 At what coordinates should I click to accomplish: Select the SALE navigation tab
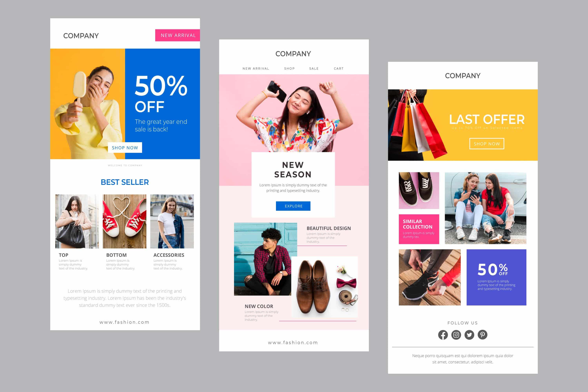[313, 68]
